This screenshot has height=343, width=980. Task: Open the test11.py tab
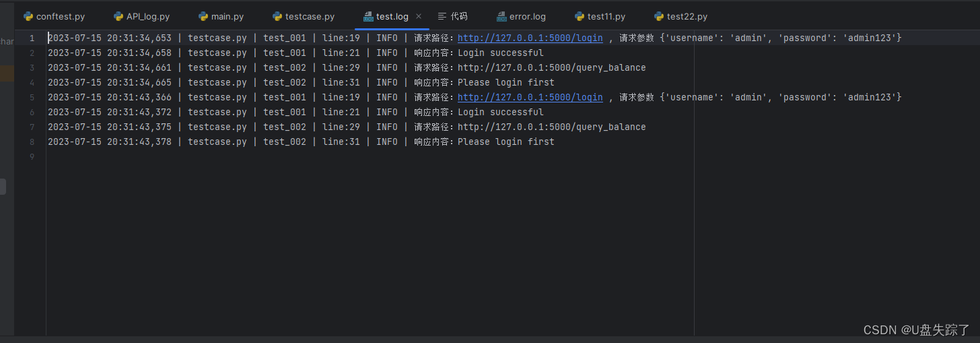click(x=600, y=16)
